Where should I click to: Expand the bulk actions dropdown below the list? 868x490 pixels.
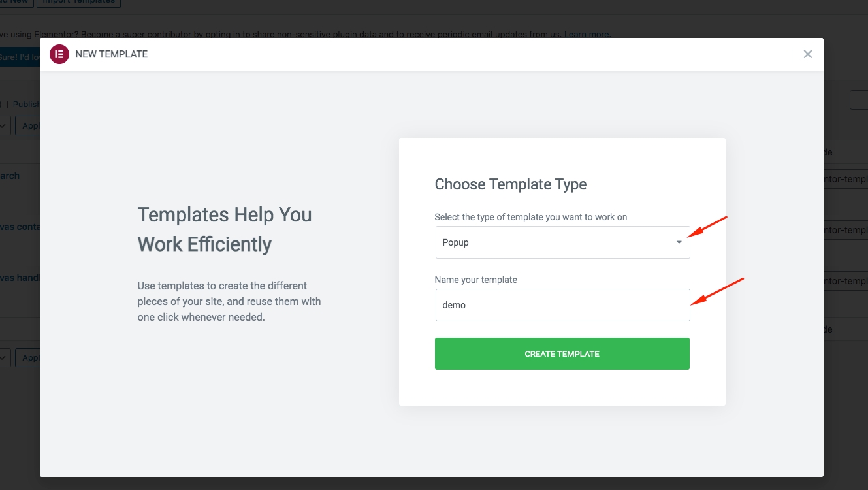click(5, 357)
